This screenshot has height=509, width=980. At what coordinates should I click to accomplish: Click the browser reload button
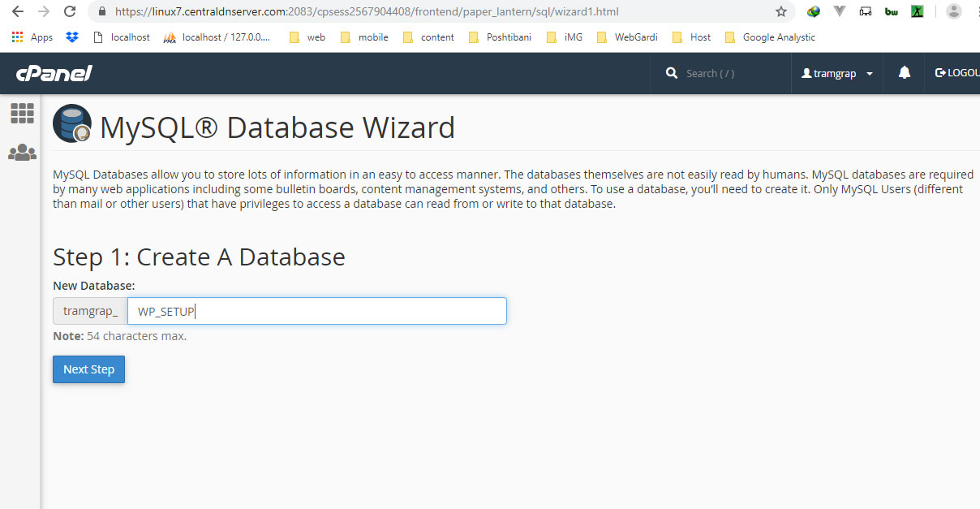coord(70,12)
